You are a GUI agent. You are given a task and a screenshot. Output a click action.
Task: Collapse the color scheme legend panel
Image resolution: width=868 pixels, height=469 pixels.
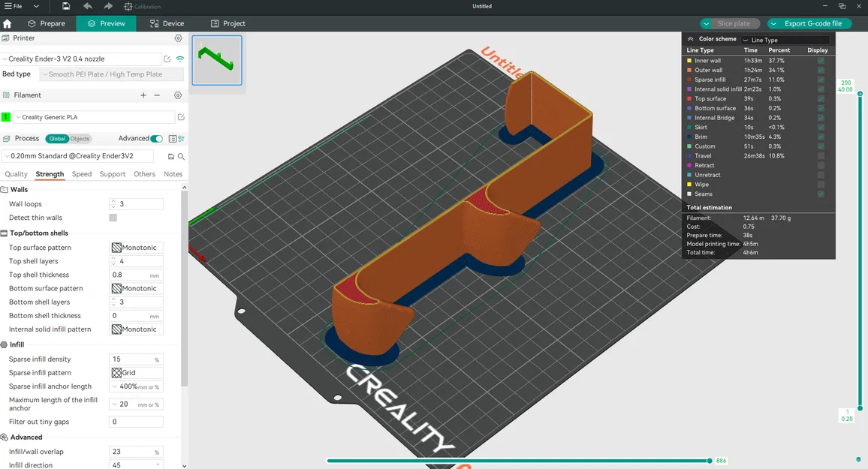click(690, 39)
